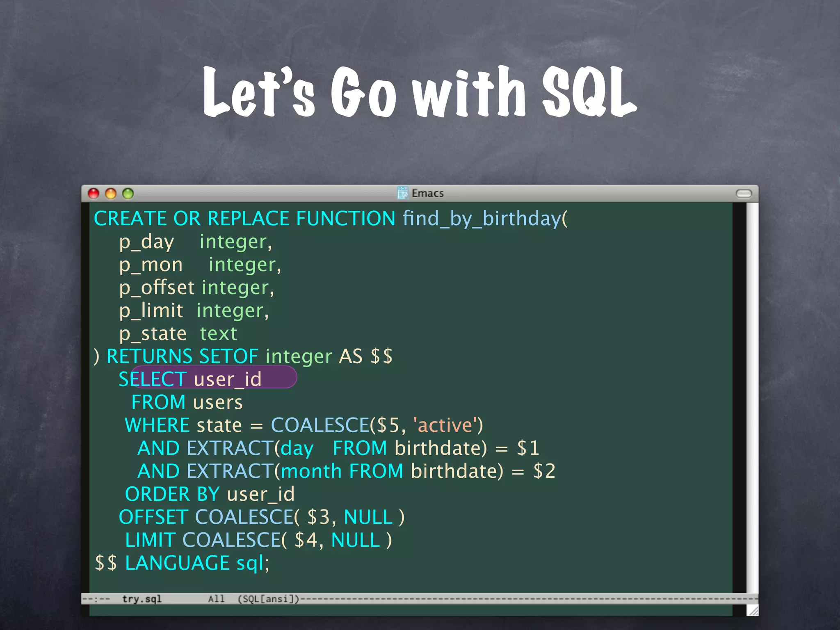Toggle the toolbar pill button in title bar

744,194
